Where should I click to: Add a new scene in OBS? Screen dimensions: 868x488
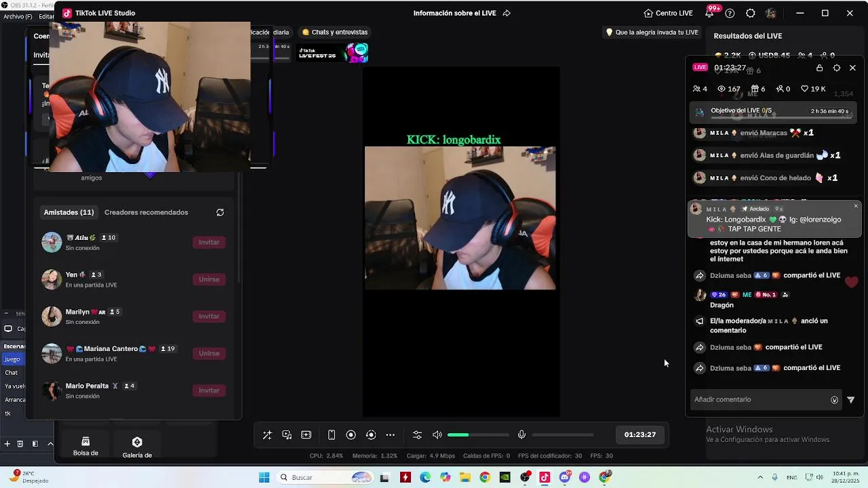[x=7, y=444]
